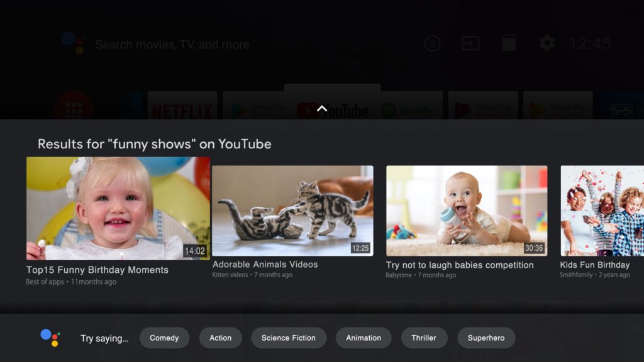Pick the Animation suggestion chip
This screenshot has width=644, height=362.
click(364, 338)
